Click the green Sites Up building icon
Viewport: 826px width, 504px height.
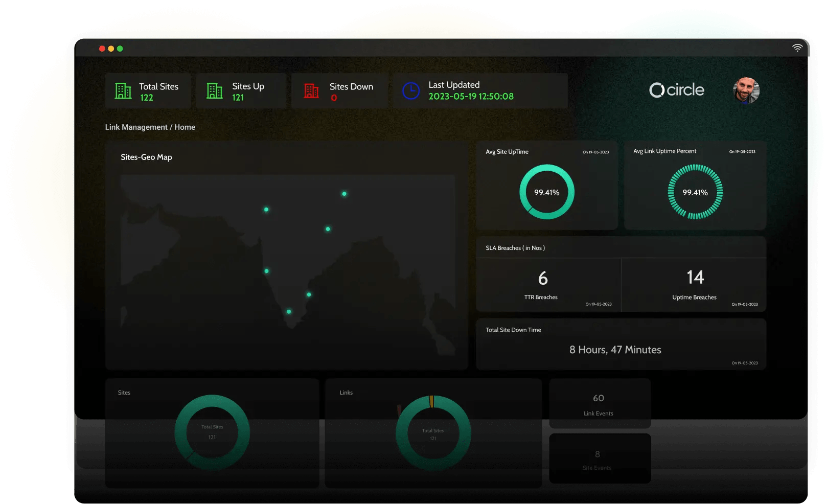click(x=215, y=91)
